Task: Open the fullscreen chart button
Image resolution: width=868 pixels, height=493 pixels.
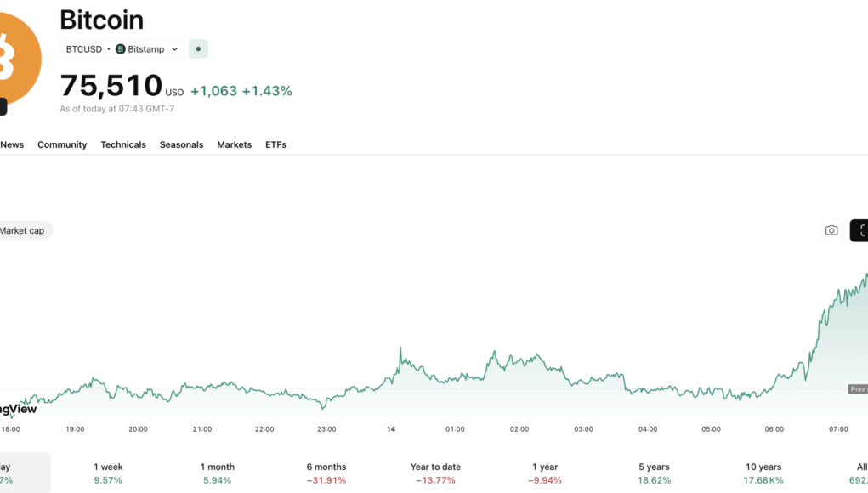Action: [859, 230]
